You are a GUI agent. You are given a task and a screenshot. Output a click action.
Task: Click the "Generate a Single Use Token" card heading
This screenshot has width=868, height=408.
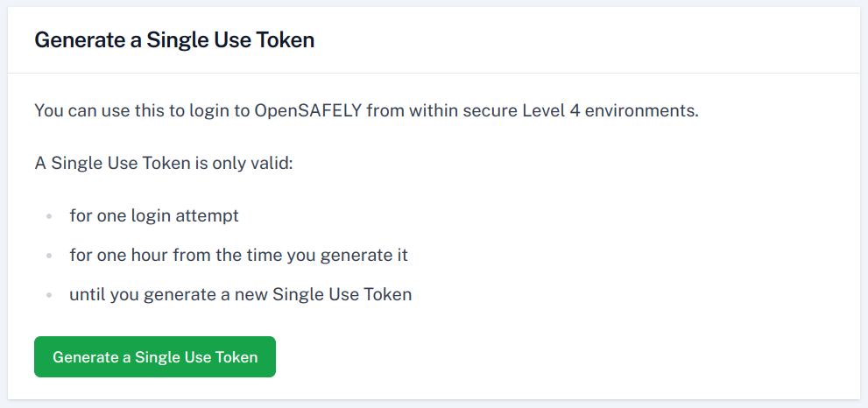tap(174, 39)
